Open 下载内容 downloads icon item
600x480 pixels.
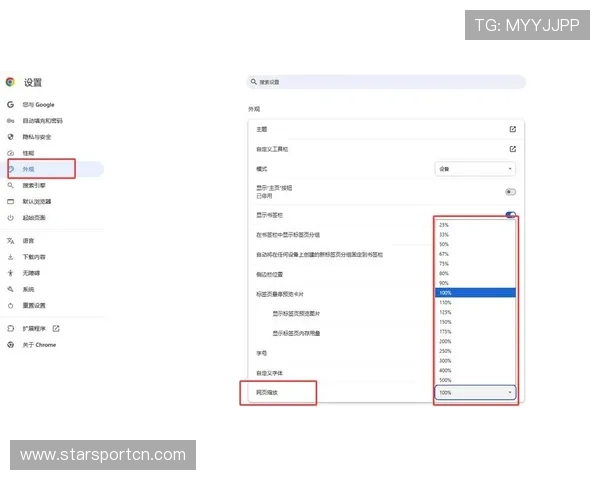[10, 257]
